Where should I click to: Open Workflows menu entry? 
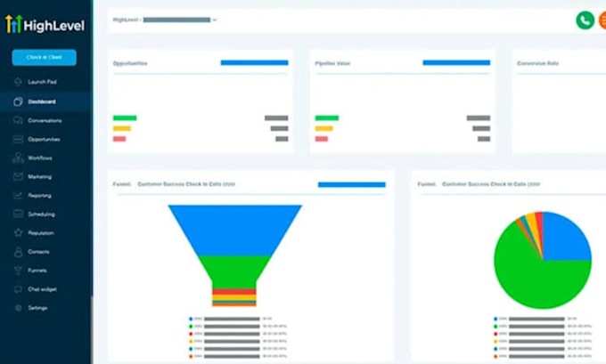point(40,158)
